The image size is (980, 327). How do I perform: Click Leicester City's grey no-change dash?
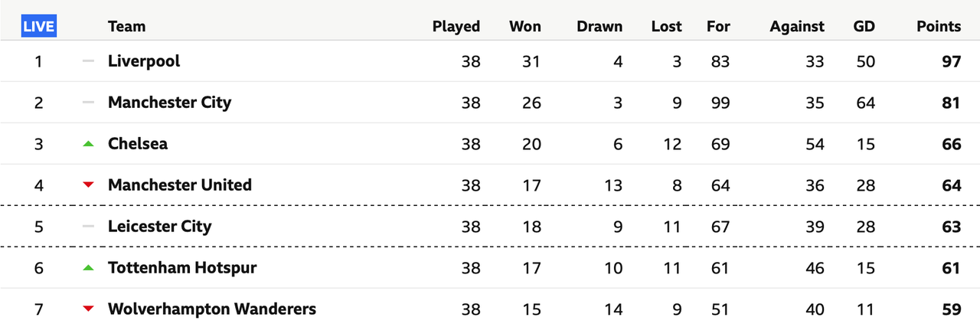(88, 226)
